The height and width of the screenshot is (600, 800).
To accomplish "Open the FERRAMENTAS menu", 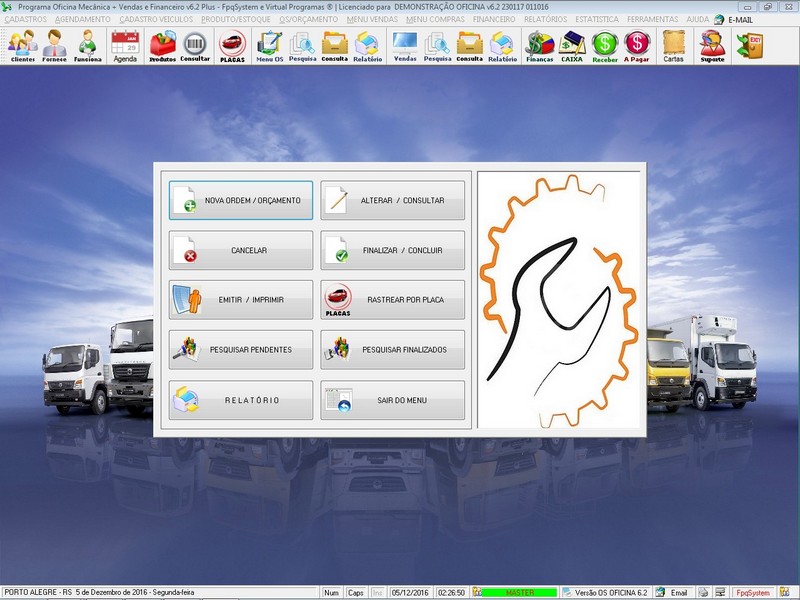I will [653, 19].
